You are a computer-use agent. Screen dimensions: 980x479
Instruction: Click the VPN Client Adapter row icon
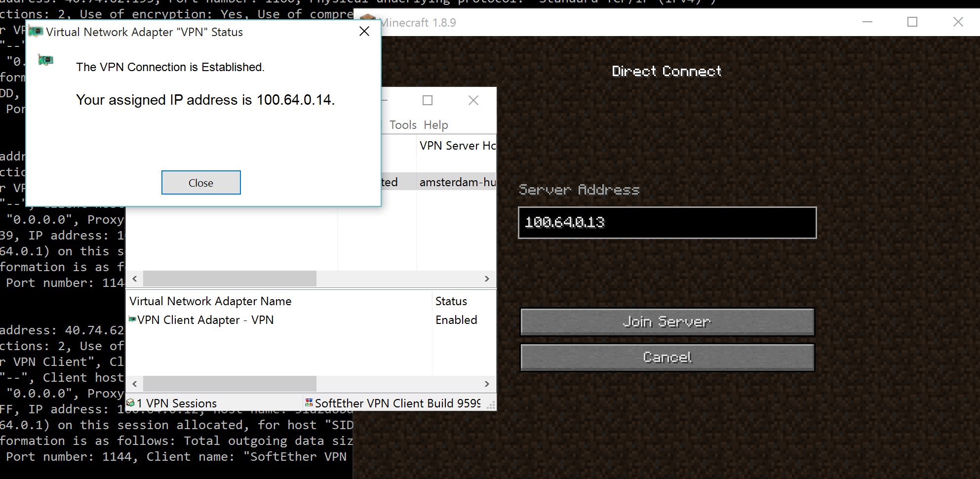[x=132, y=319]
